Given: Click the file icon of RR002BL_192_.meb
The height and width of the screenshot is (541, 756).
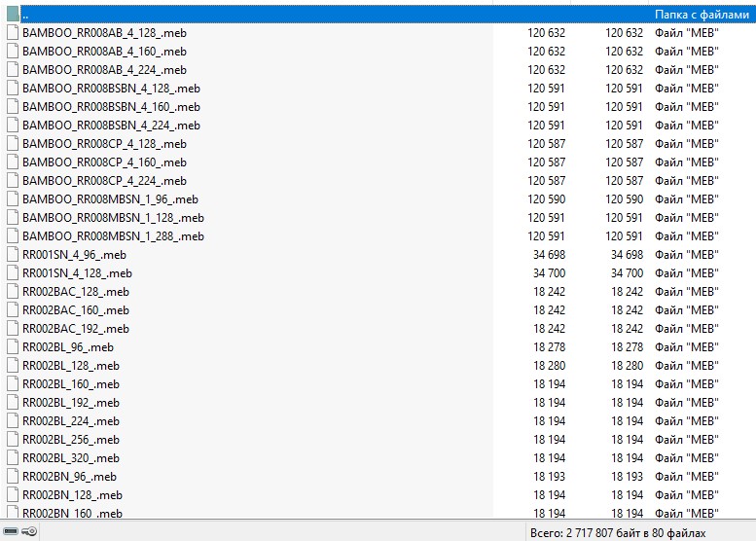Looking at the screenshot, I should 13,402.
